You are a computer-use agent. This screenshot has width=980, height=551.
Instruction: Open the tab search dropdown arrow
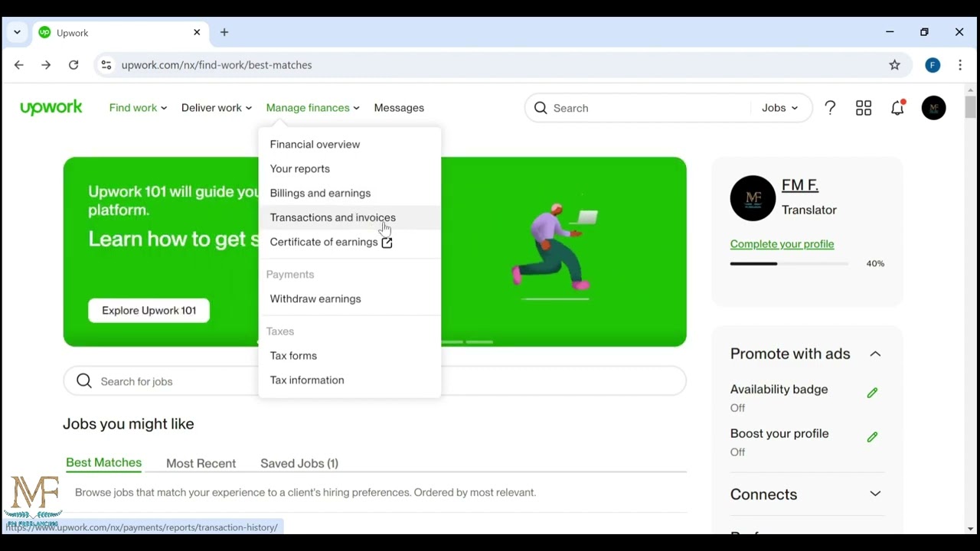tap(17, 32)
